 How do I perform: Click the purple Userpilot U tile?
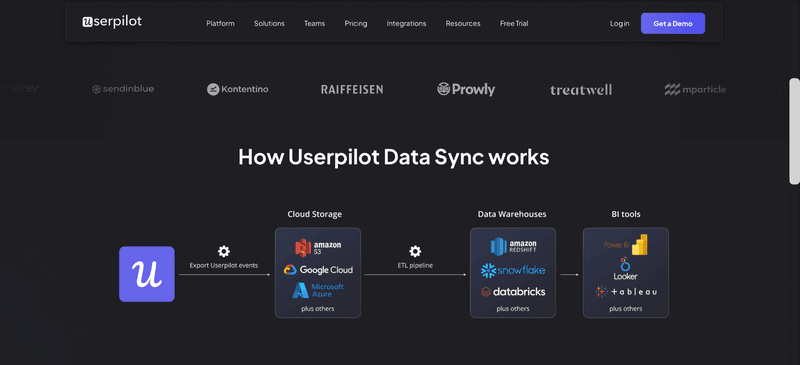(x=147, y=274)
